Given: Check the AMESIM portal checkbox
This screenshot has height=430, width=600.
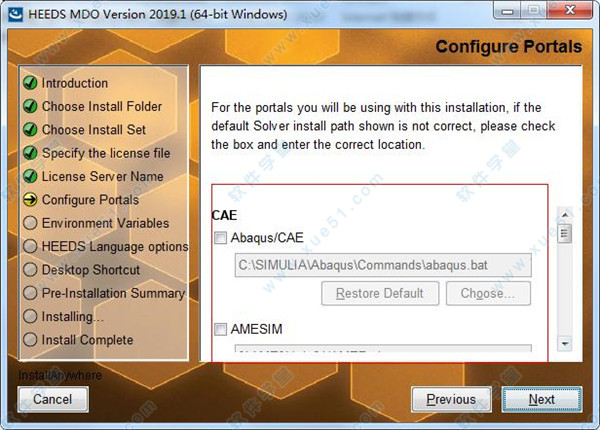Looking at the screenshot, I should click(220, 329).
